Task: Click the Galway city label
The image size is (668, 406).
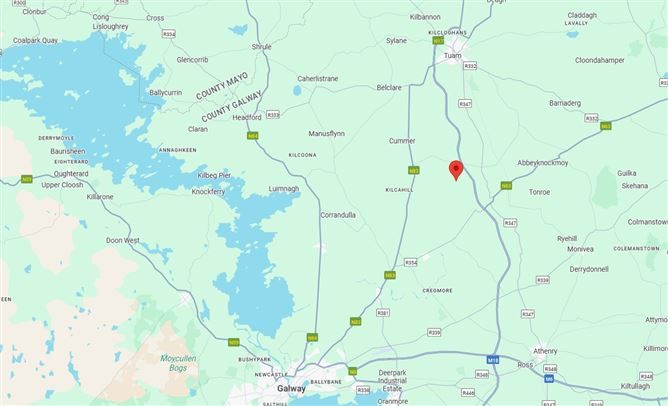Action: point(291,389)
